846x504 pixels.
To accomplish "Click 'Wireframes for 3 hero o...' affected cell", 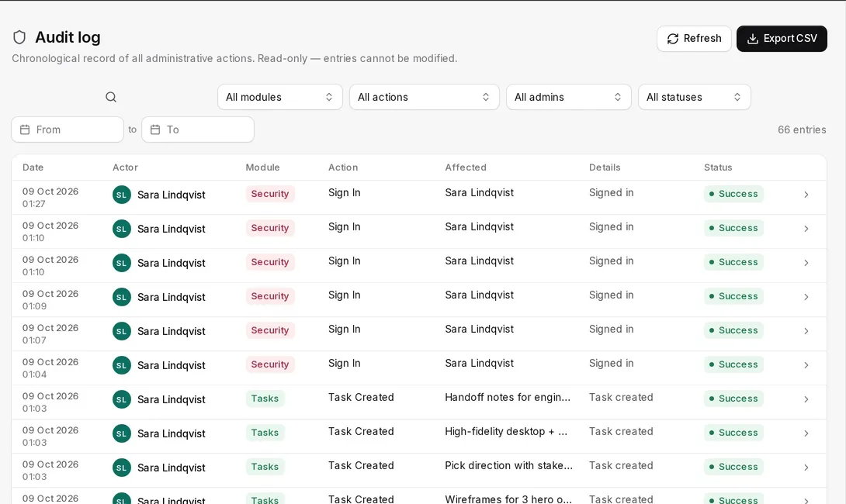I will [x=508, y=499].
